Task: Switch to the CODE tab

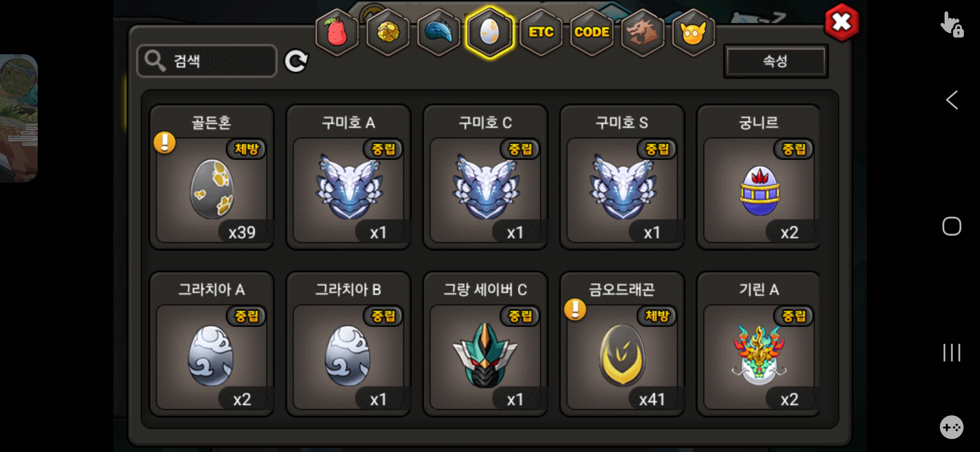Action: pyautogui.click(x=591, y=32)
